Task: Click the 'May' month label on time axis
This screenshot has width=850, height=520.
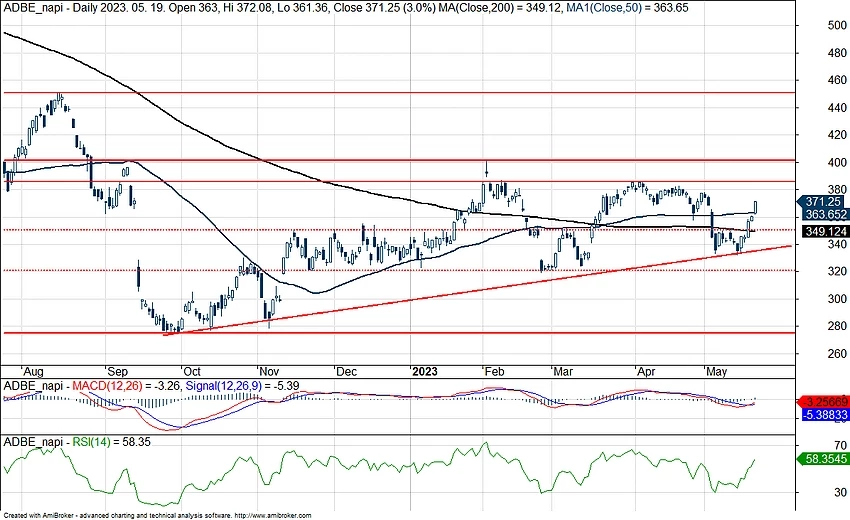Action: click(x=716, y=371)
